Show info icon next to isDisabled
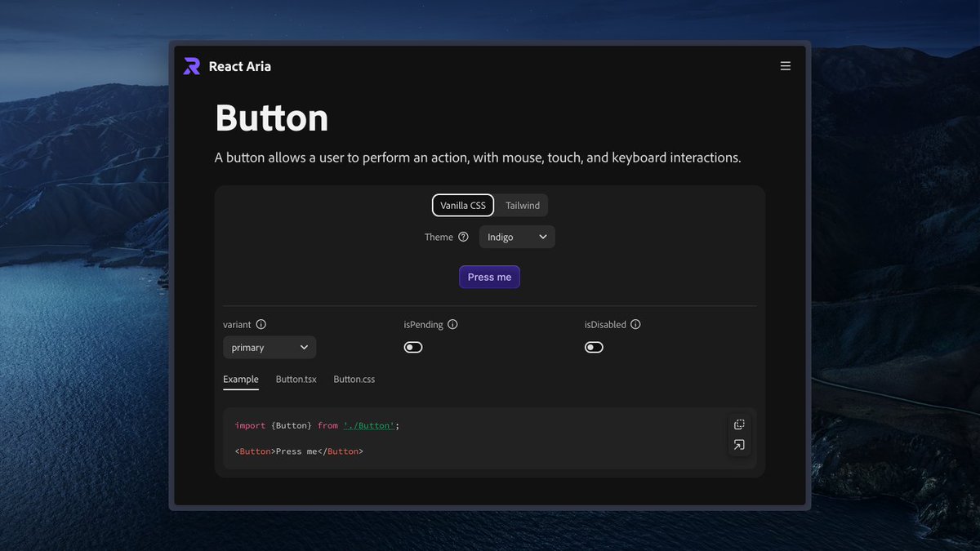The width and height of the screenshot is (980, 551). point(635,324)
